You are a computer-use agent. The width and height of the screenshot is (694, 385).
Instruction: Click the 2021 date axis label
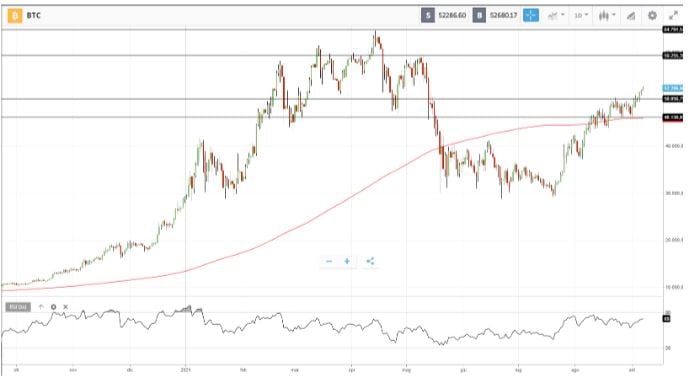(186, 370)
